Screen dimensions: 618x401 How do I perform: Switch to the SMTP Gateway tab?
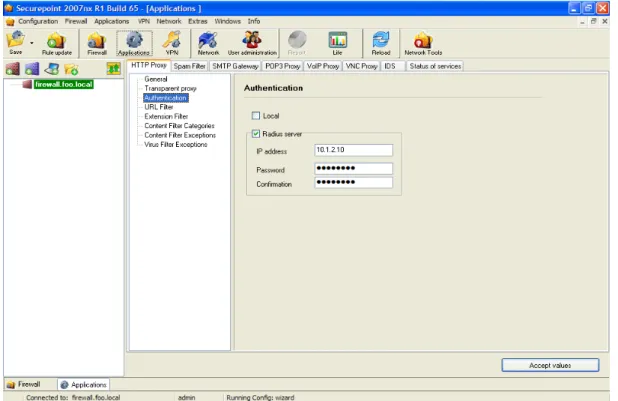click(x=235, y=66)
